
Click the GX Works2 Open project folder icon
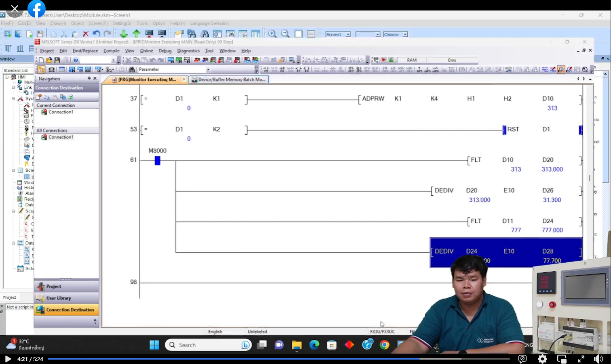click(49, 60)
